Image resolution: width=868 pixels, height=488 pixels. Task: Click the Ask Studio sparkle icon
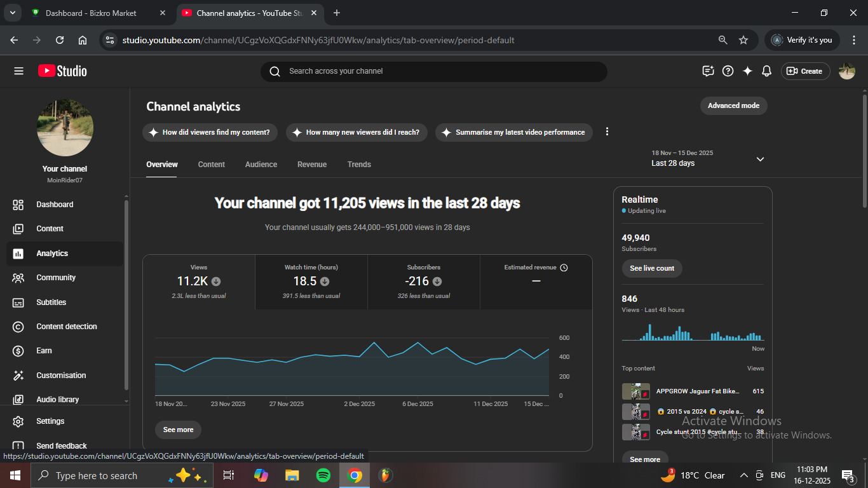[747, 71]
